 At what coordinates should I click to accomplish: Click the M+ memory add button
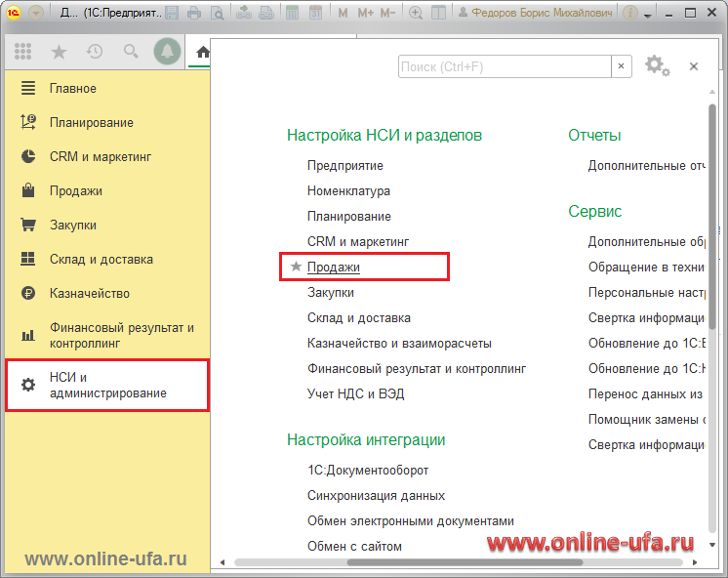[365, 13]
